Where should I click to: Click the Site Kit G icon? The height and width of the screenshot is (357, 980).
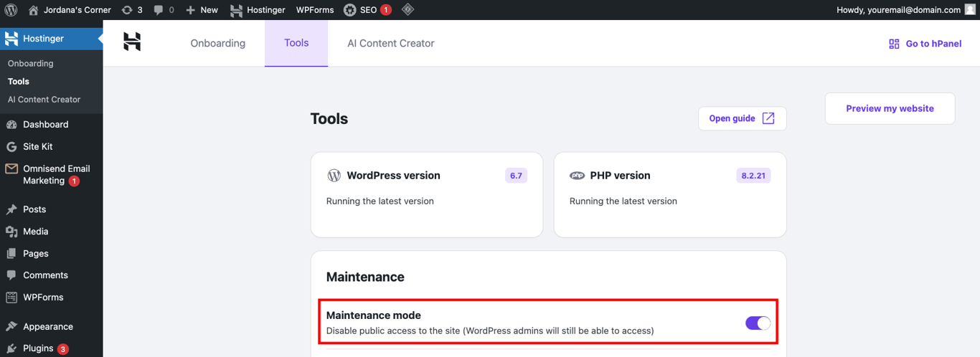click(x=11, y=146)
